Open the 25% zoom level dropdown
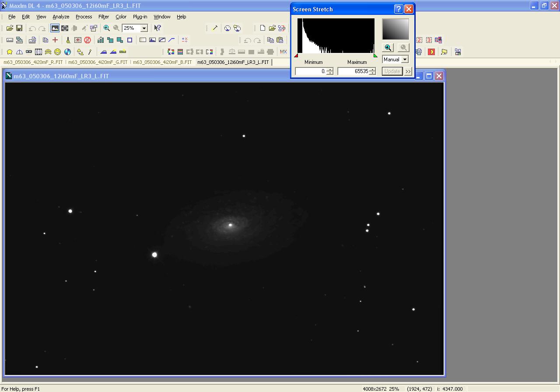This screenshot has width=560, height=392. tap(144, 28)
